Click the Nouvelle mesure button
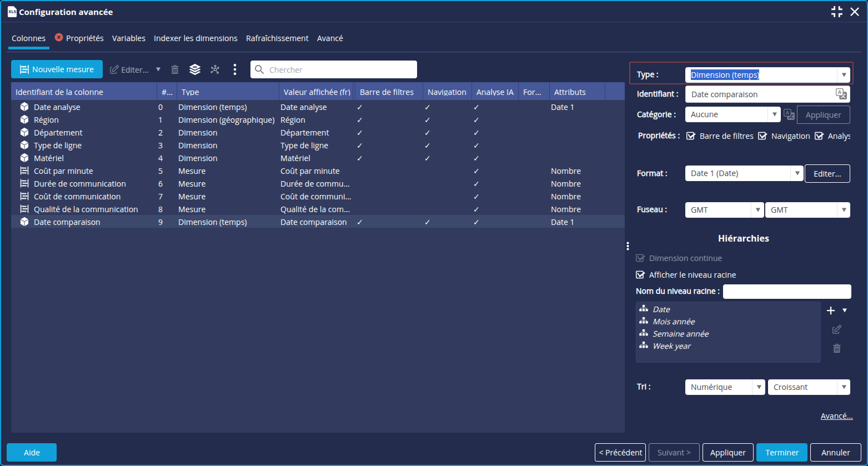 tap(57, 69)
